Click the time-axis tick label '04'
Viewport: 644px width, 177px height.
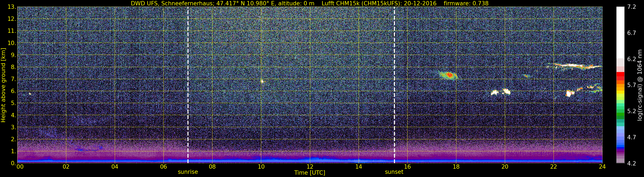pyautogui.click(x=115, y=167)
